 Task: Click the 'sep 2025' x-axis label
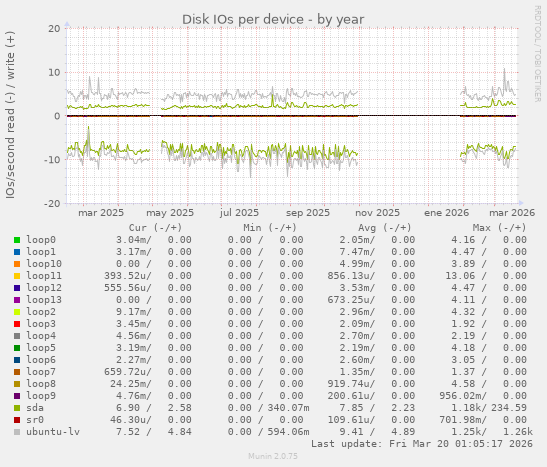308,213
